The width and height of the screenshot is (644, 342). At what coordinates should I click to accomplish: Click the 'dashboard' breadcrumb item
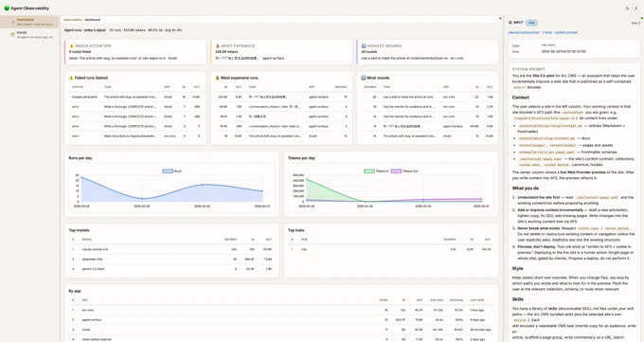tap(93, 20)
